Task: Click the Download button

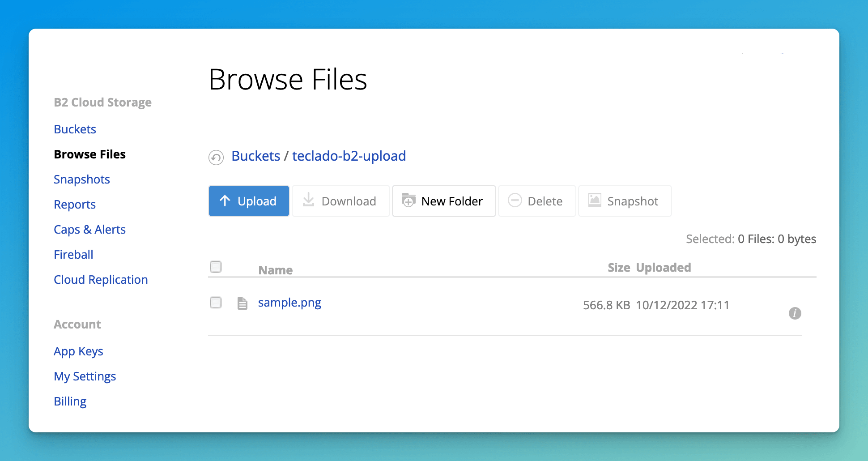Action: tap(341, 201)
